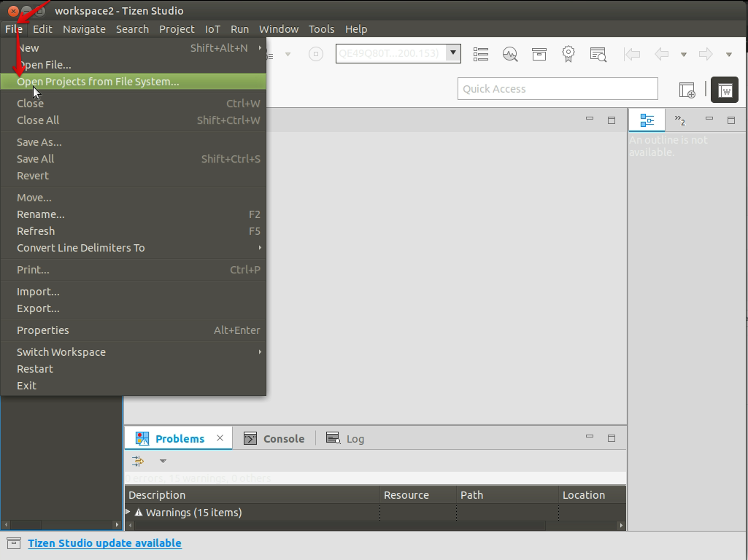Open Problems view menu dropdown
This screenshot has height=560, width=748.
163,461
